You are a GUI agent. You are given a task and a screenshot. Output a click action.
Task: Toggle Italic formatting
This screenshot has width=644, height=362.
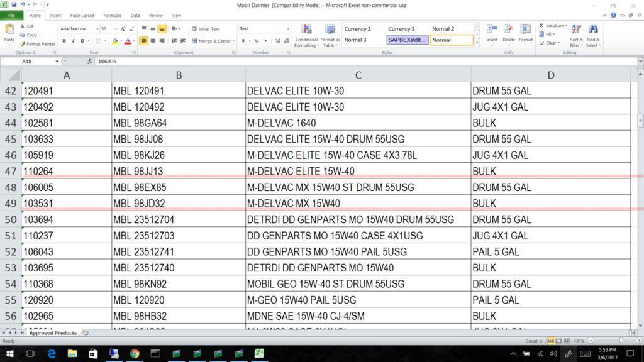pos(73,41)
